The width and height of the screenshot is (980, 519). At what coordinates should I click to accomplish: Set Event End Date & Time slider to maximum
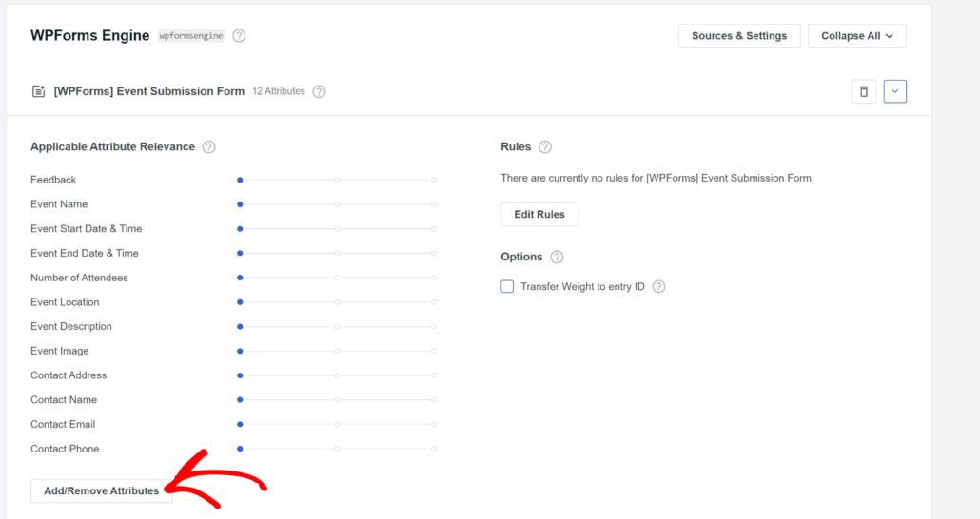[434, 253]
